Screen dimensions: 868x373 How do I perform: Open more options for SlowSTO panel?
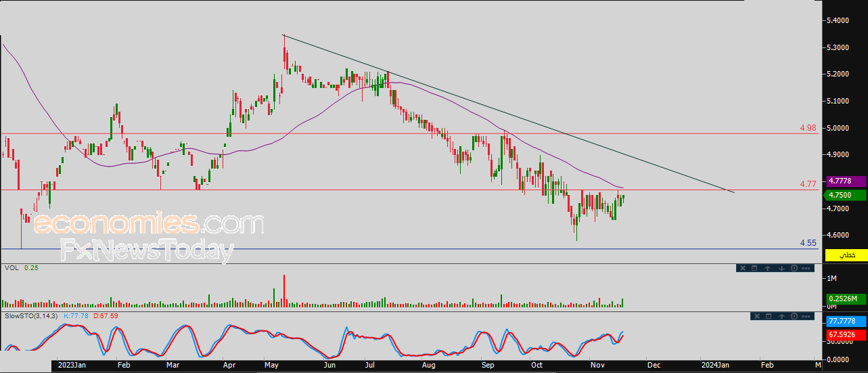[x=806, y=316]
